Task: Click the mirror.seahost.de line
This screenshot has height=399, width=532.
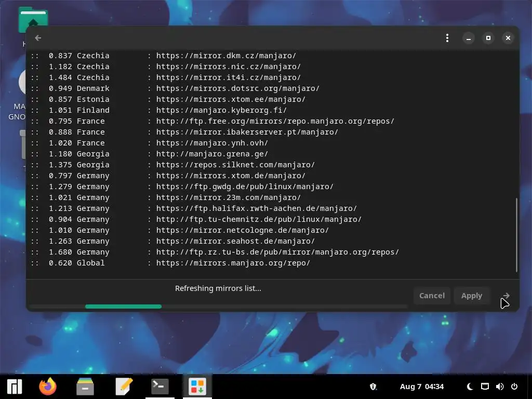Action: pos(172,241)
